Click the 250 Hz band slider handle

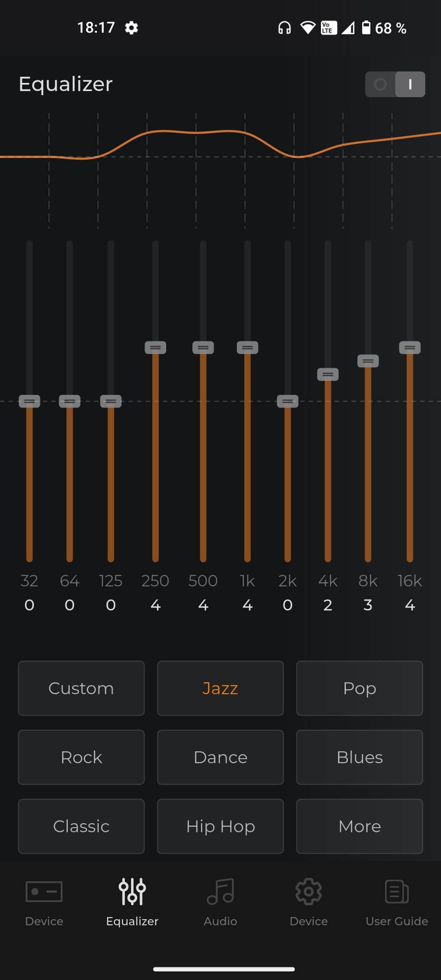pos(156,347)
